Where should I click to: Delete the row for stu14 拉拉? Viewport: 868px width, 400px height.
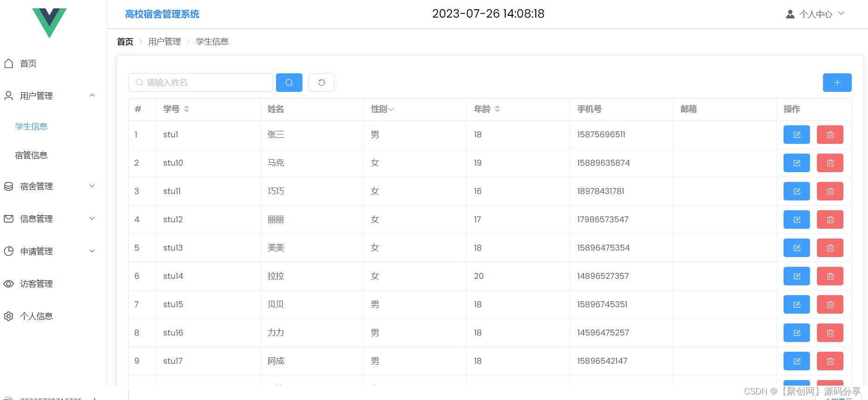point(830,276)
